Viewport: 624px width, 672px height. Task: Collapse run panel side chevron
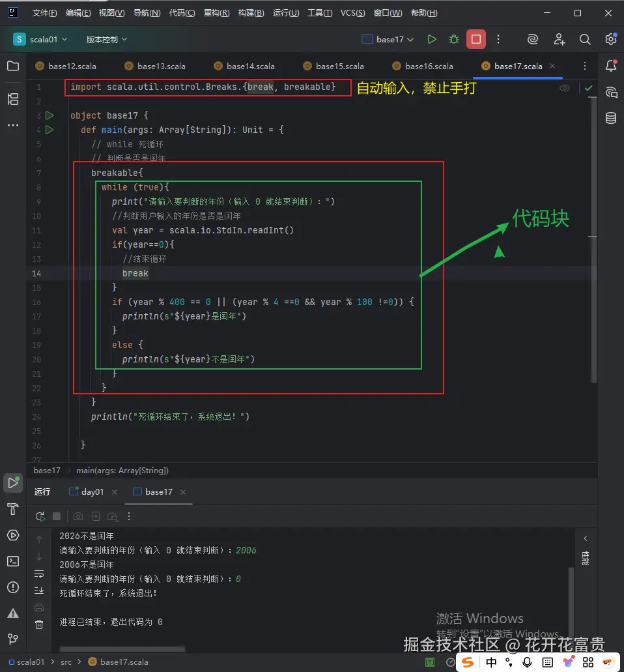[586, 538]
